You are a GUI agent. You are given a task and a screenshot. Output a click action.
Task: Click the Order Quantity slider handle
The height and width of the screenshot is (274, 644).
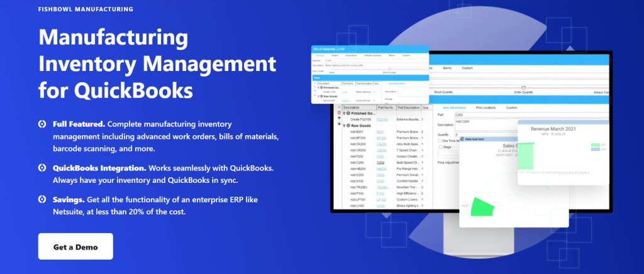(x=523, y=88)
